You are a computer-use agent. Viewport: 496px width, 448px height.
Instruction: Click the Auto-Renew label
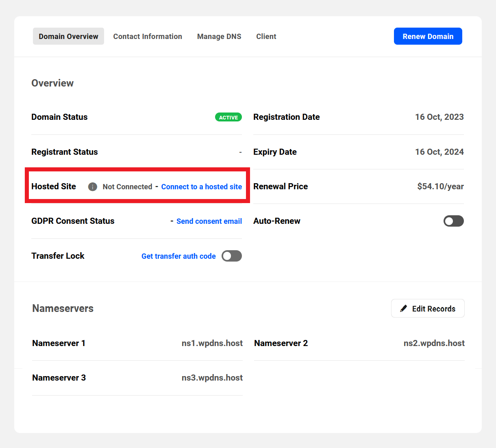pos(277,221)
